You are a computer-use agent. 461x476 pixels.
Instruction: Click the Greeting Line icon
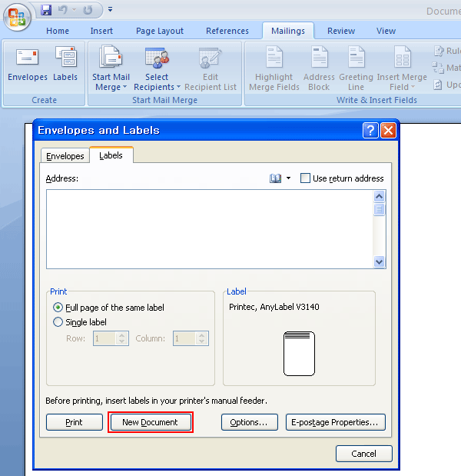tap(356, 68)
